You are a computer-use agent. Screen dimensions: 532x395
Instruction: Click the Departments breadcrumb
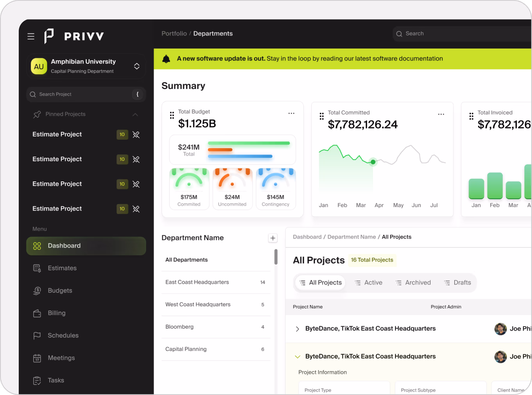(x=213, y=33)
